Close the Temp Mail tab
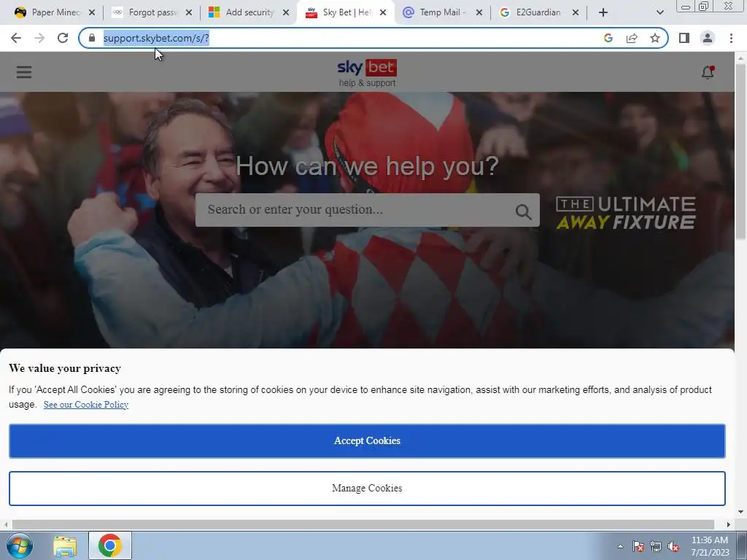Viewport: 747px width, 560px height. (479, 12)
